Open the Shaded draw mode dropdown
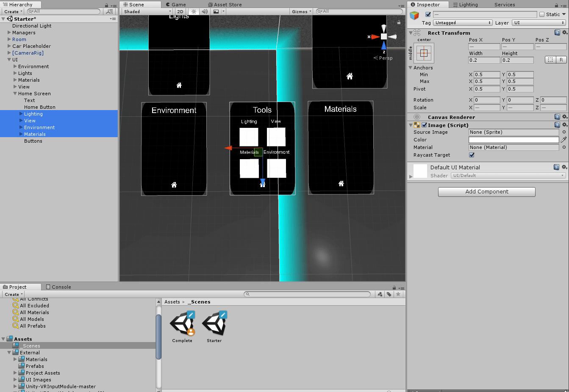The width and height of the screenshot is (569, 392). coord(147,11)
